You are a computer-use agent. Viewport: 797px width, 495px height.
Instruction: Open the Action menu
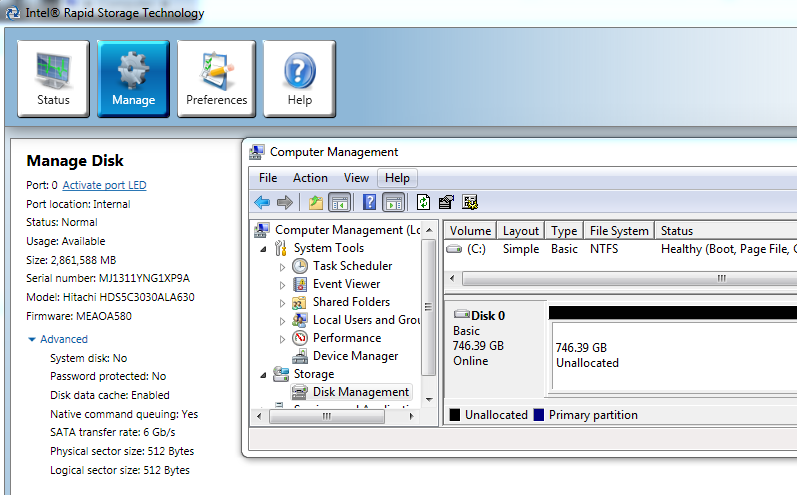click(310, 178)
